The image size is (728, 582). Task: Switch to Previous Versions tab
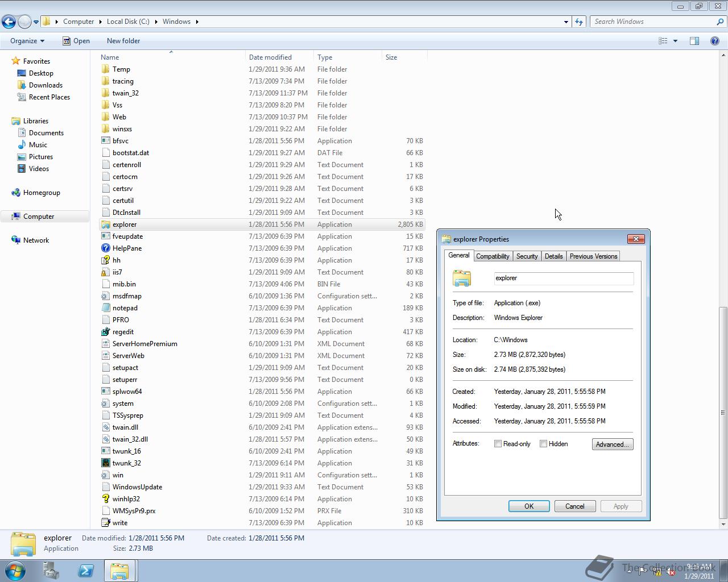(x=593, y=256)
